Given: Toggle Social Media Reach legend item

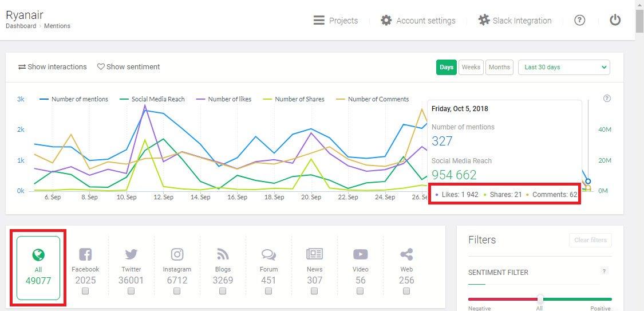Looking at the screenshot, I should (x=152, y=99).
